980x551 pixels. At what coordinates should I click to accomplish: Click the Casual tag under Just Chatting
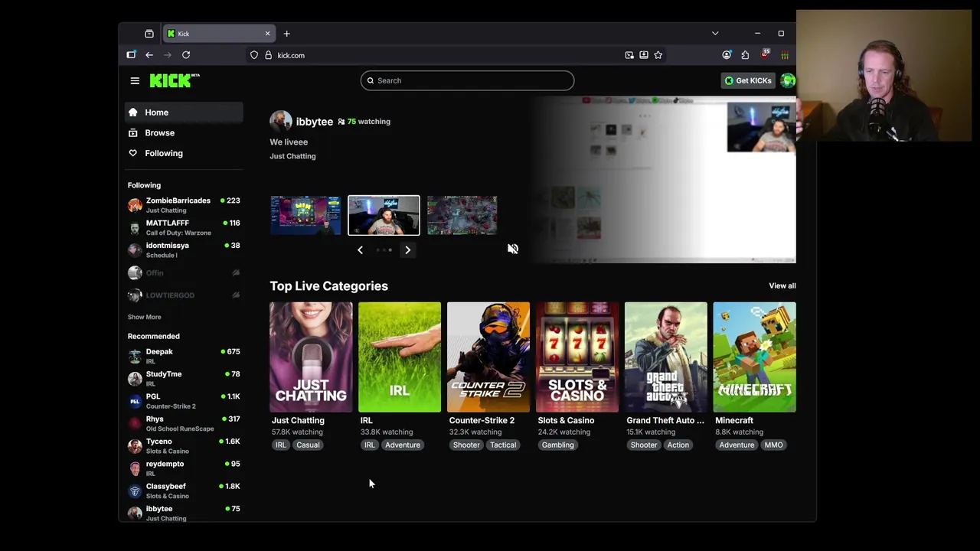point(308,445)
